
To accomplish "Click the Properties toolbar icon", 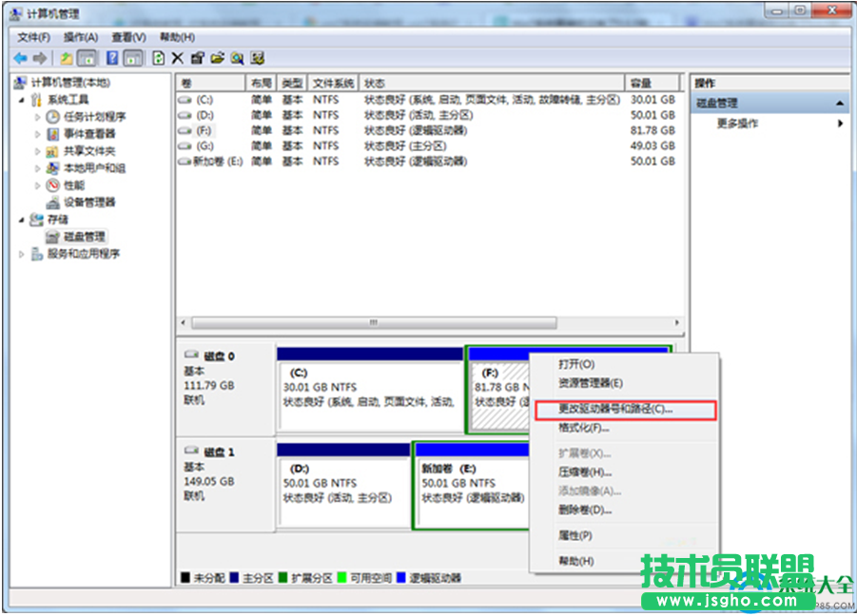I will 198,58.
